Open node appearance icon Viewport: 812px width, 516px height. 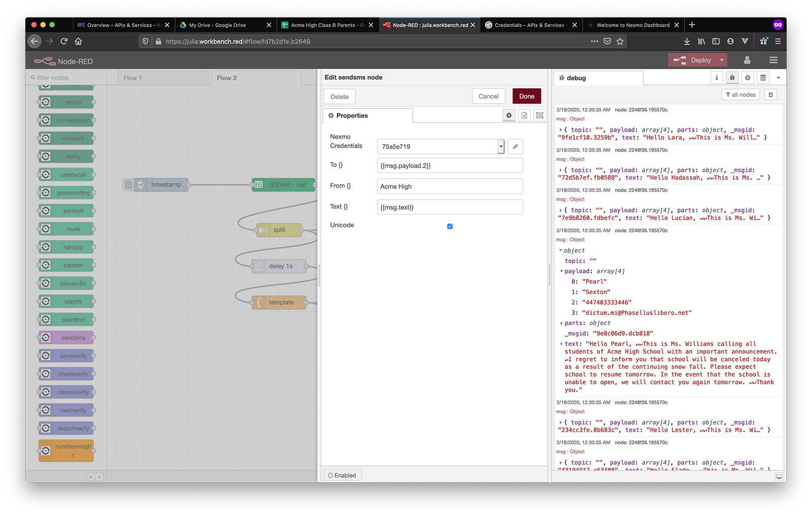[539, 115]
